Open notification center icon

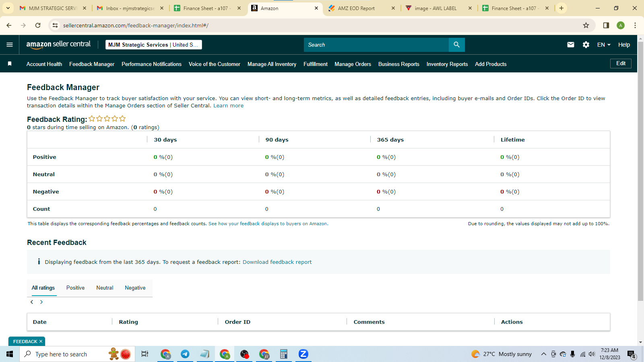tap(632, 354)
